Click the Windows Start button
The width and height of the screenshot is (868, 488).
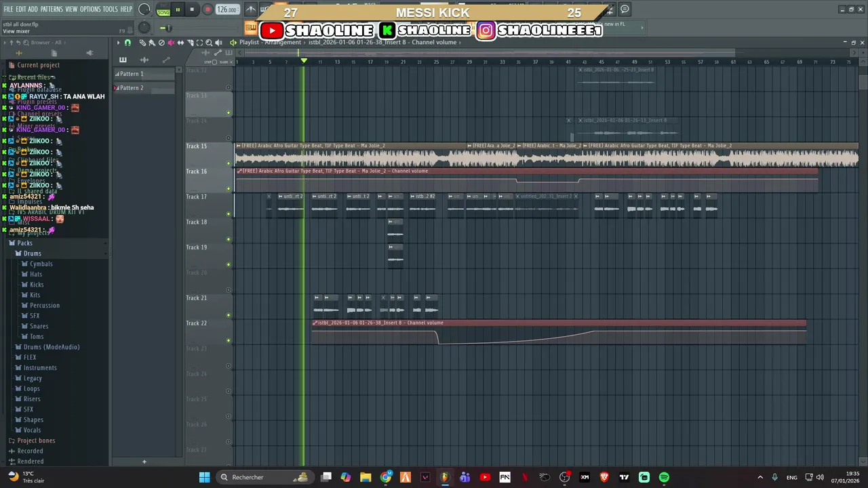coord(204,477)
